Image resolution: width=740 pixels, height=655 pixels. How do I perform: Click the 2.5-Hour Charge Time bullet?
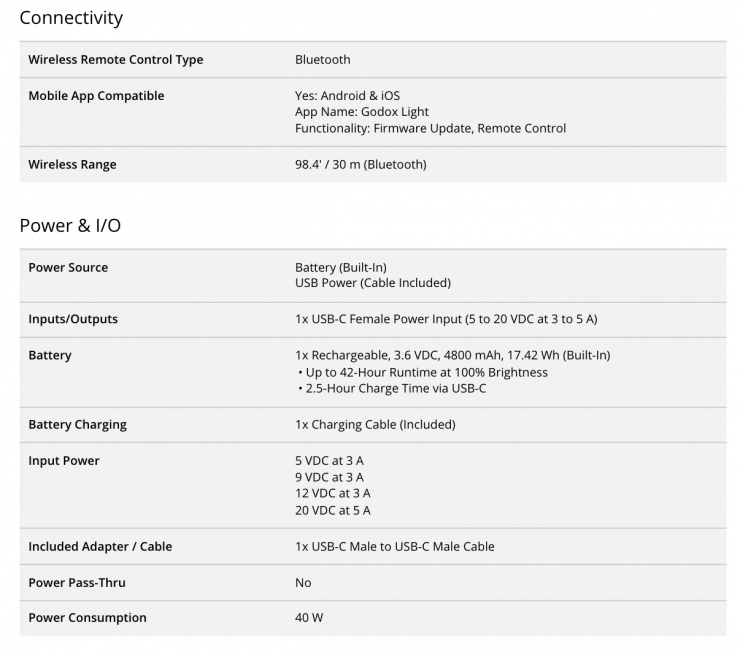pyautogui.click(x=392, y=388)
